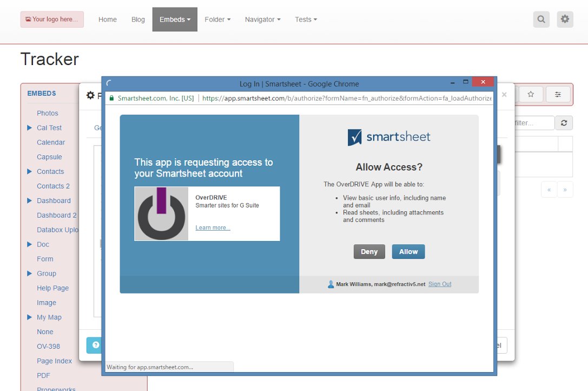Open the Navigator dropdown menu

[262, 19]
